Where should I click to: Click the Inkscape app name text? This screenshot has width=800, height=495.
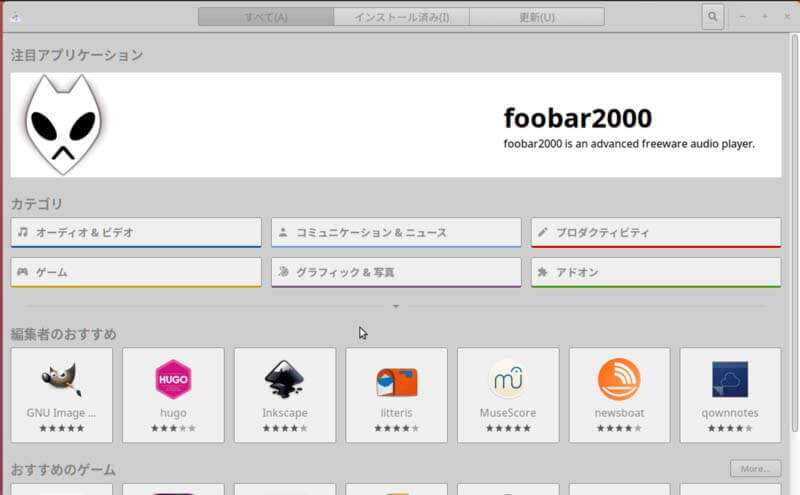click(285, 413)
